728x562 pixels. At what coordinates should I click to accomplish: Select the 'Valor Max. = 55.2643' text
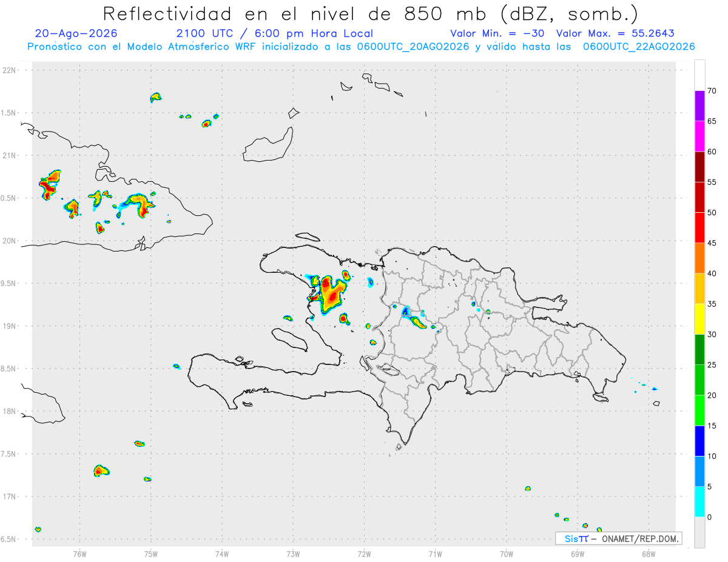pos(615,33)
